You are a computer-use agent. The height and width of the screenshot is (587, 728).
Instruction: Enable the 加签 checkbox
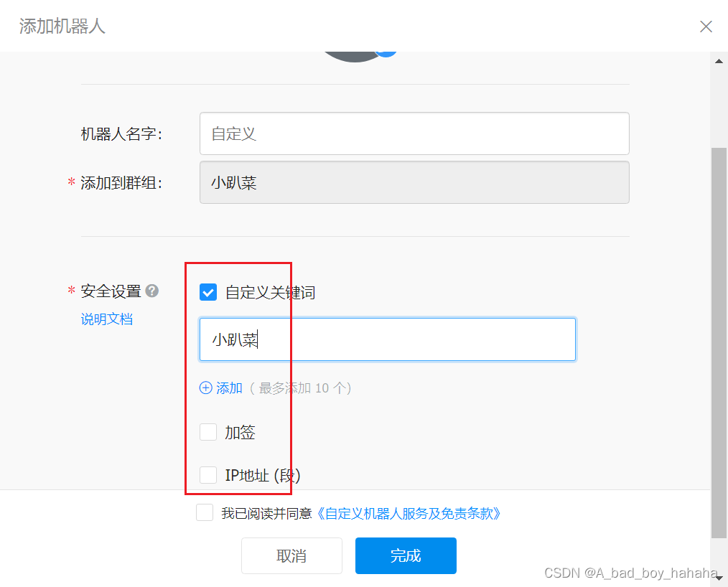(x=208, y=432)
